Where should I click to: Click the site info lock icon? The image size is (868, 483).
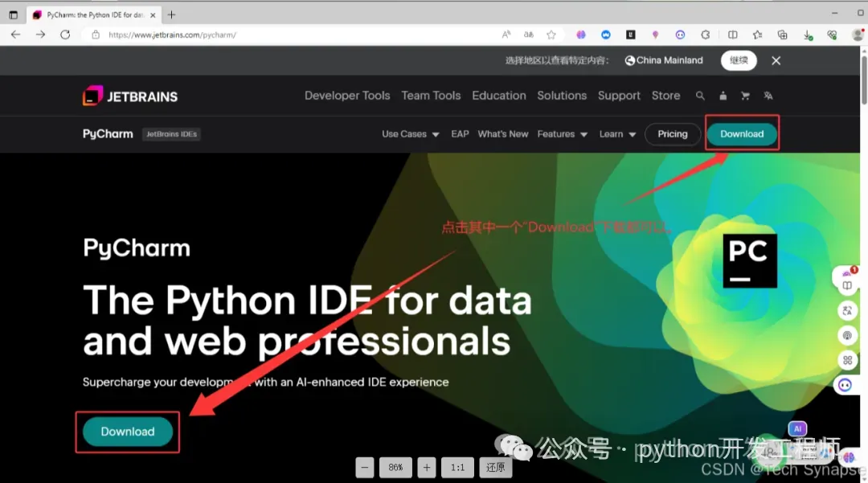click(x=96, y=35)
